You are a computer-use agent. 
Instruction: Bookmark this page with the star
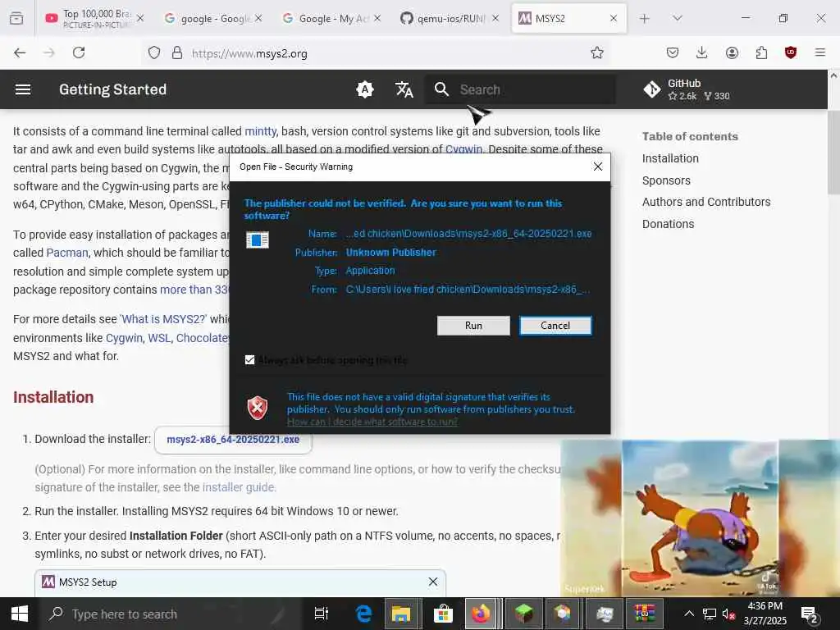597,53
